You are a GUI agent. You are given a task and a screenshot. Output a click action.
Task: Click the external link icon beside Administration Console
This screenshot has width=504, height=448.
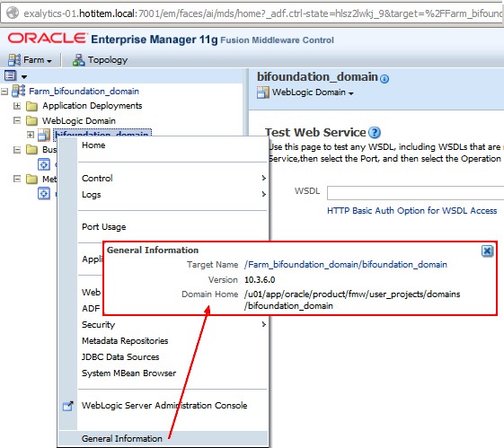[x=67, y=406]
